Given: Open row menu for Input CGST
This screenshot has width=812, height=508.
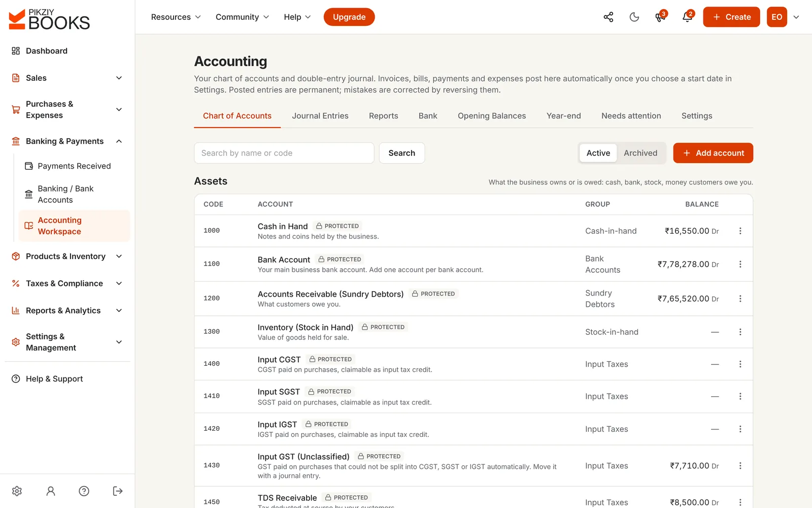Looking at the screenshot, I should (740, 364).
